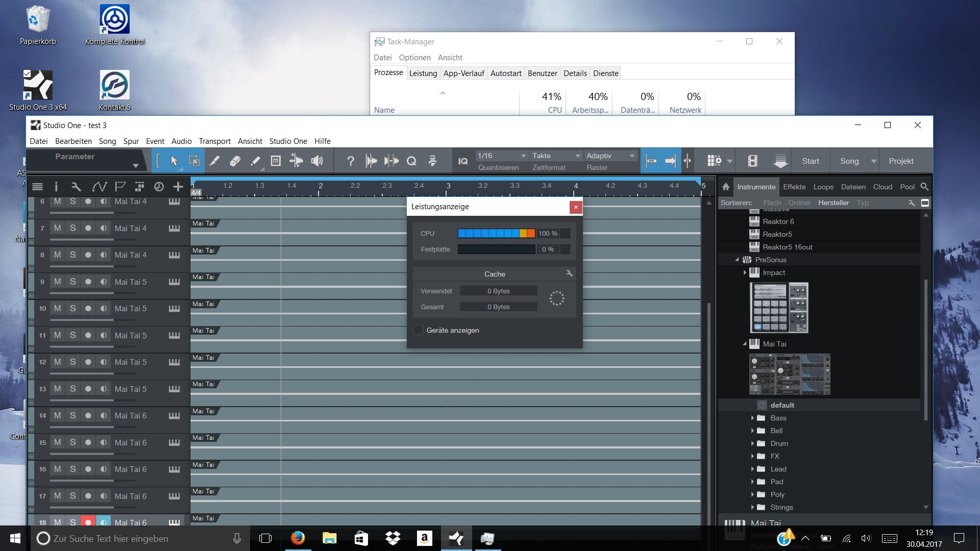The width and height of the screenshot is (980, 551).
Task: Click the plus icon to add tracks
Action: tap(178, 187)
